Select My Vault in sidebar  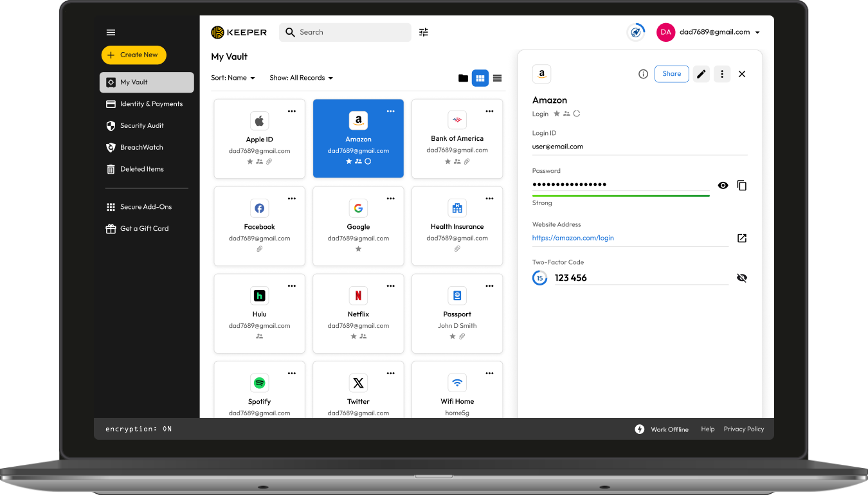pos(147,82)
